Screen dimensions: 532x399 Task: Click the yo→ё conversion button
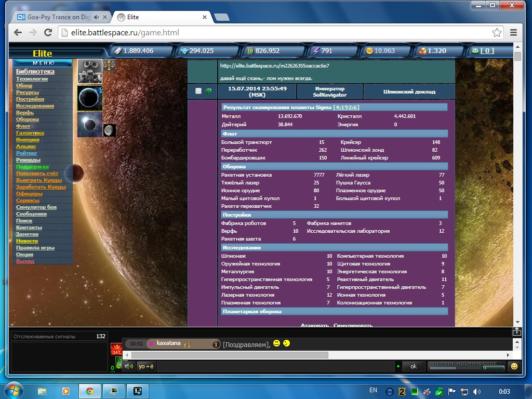coord(146,366)
